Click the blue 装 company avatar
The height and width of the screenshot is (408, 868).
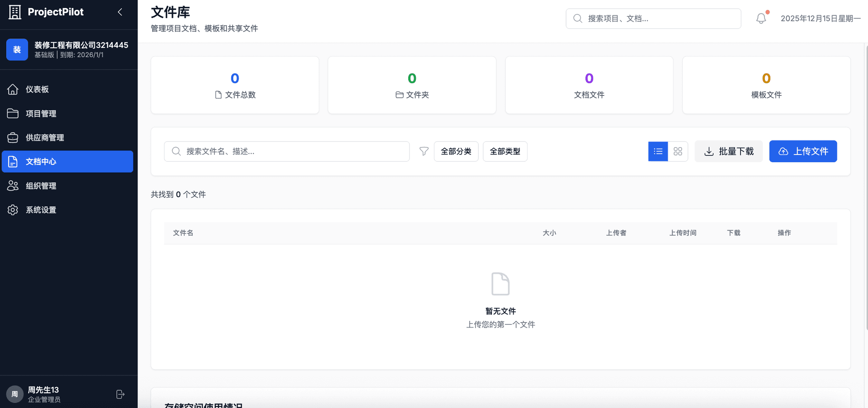[x=17, y=50]
